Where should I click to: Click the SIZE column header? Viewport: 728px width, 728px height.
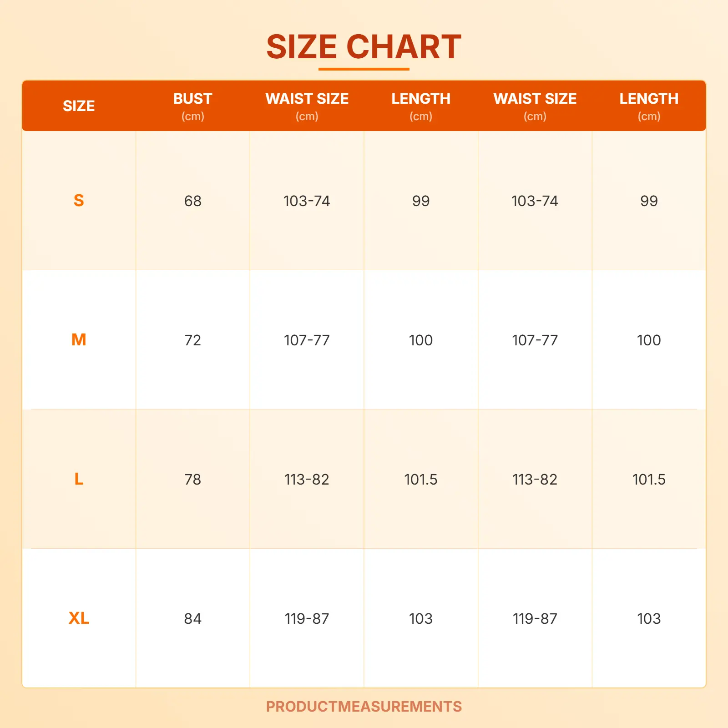coord(79,106)
